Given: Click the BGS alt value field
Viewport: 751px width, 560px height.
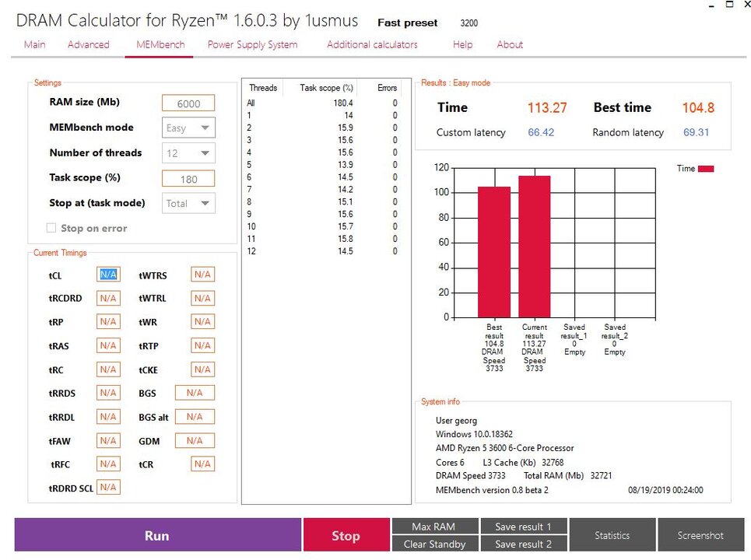Looking at the screenshot, I should [195, 417].
